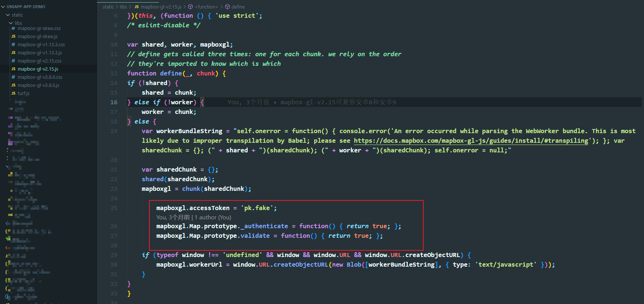This screenshot has height=304, width=644.
Task: Open turf.js file
Action: (23, 93)
